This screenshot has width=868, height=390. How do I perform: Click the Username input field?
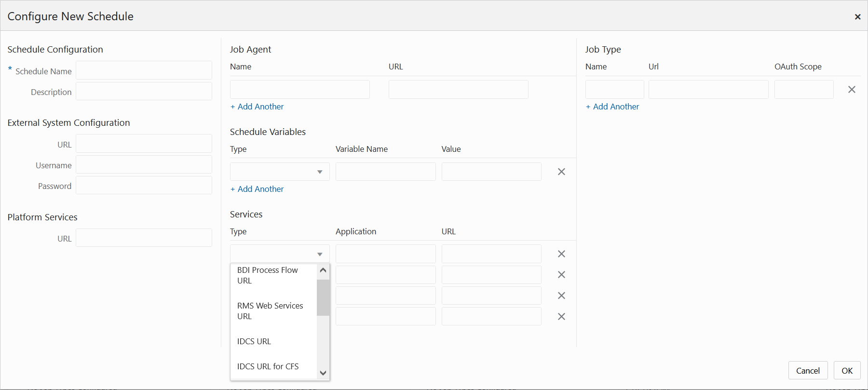tap(144, 164)
